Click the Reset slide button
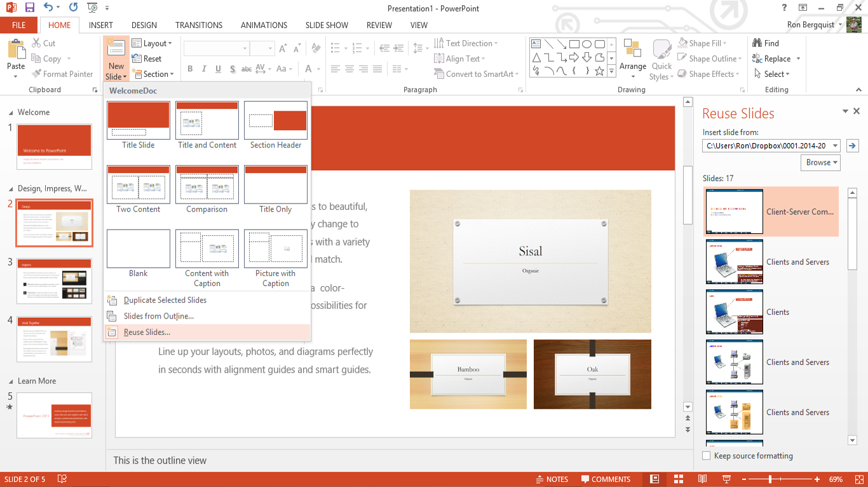 pos(147,58)
